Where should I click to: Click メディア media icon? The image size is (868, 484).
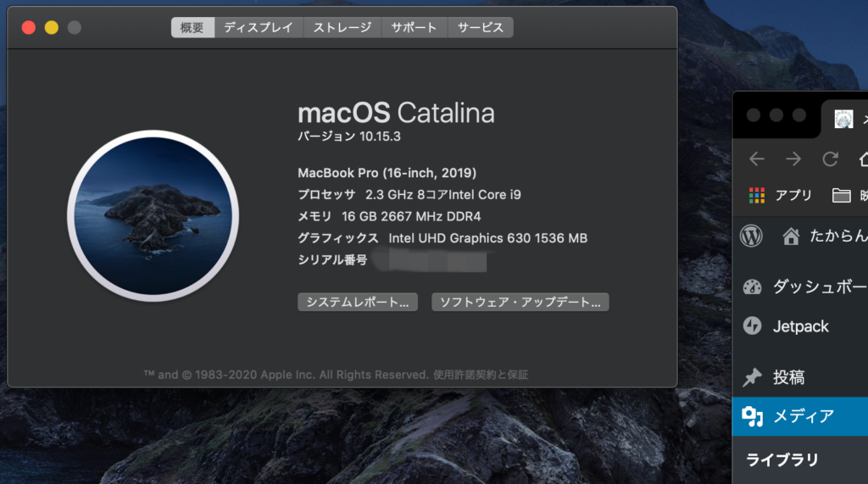[x=753, y=416]
